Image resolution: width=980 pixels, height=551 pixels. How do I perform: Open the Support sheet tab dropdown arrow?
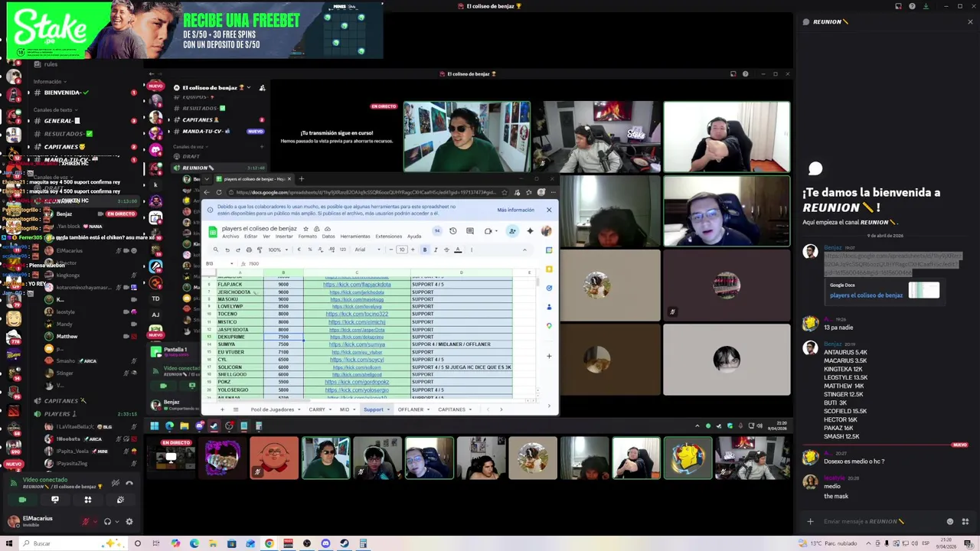(x=388, y=409)
